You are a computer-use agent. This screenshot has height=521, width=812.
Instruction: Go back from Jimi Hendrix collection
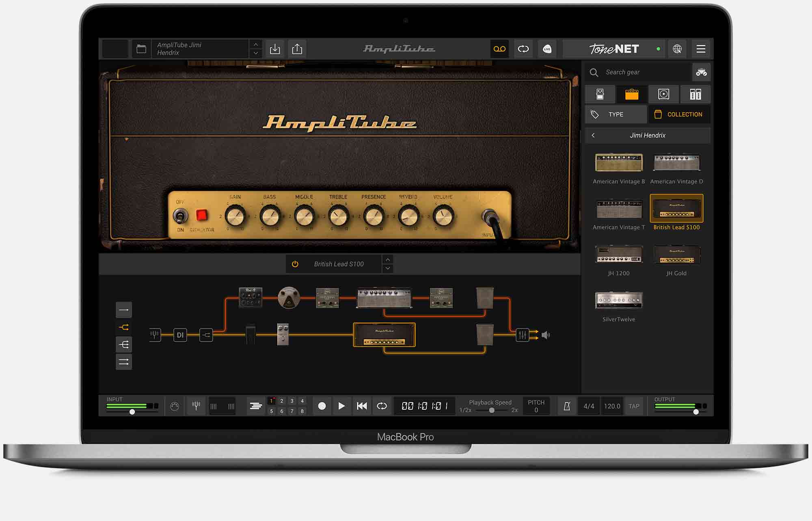tap(593, 135)
